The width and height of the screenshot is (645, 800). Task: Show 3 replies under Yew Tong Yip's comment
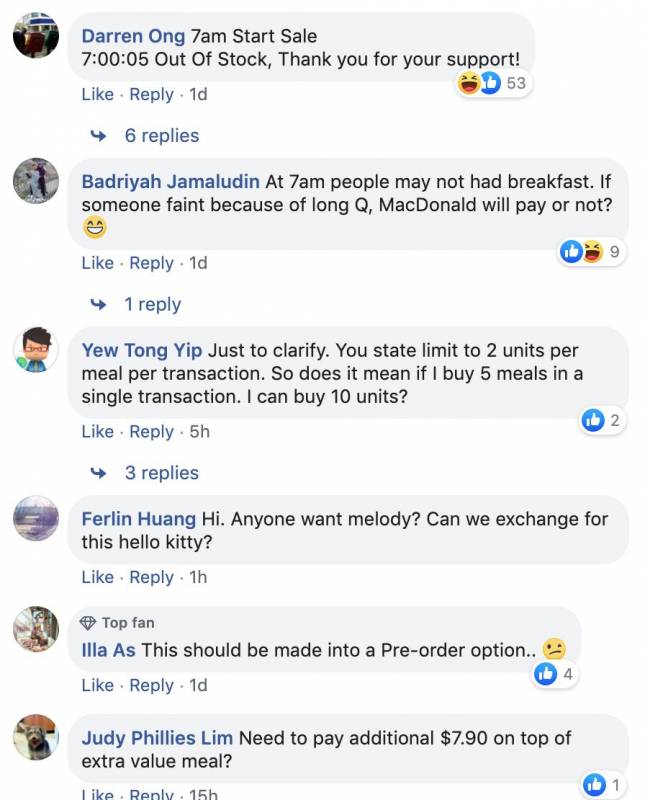161,473
